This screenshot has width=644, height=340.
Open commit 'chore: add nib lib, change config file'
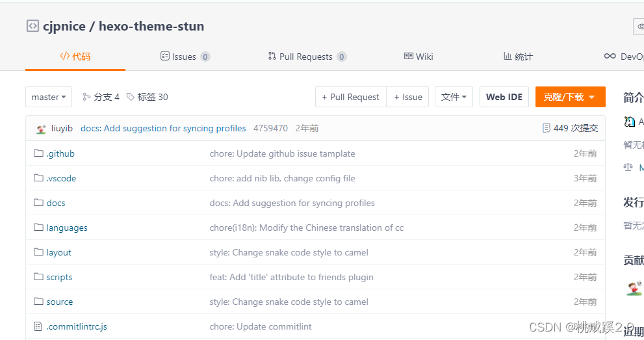(282, 178)
